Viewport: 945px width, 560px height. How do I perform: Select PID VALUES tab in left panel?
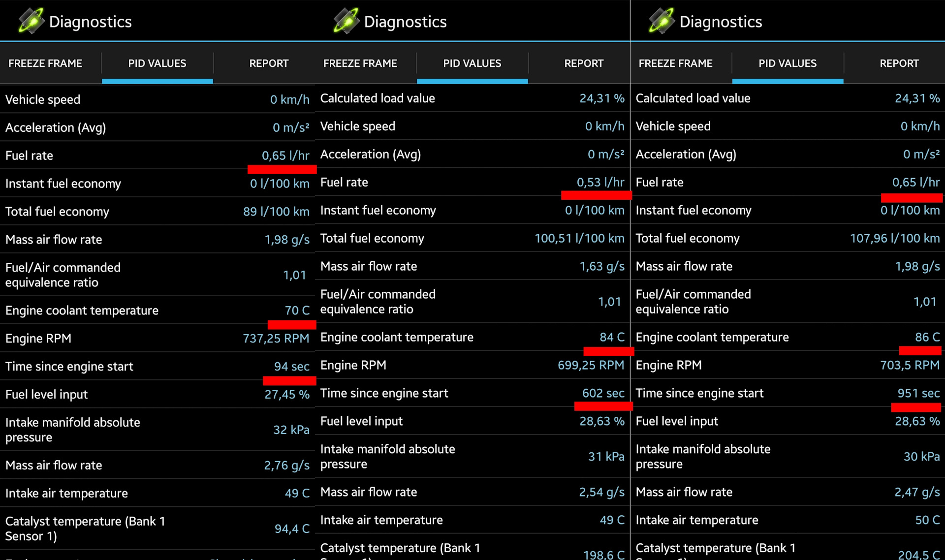click(x=157, y=63)
